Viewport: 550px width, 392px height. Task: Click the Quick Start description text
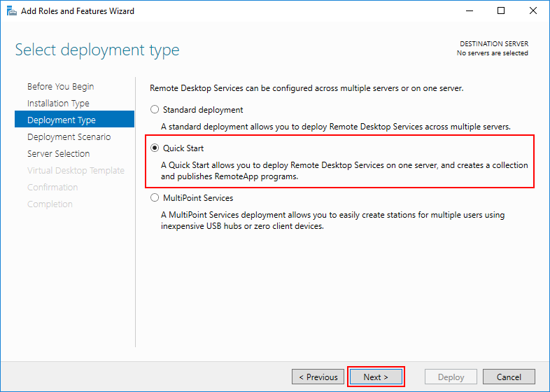(344, 171)
